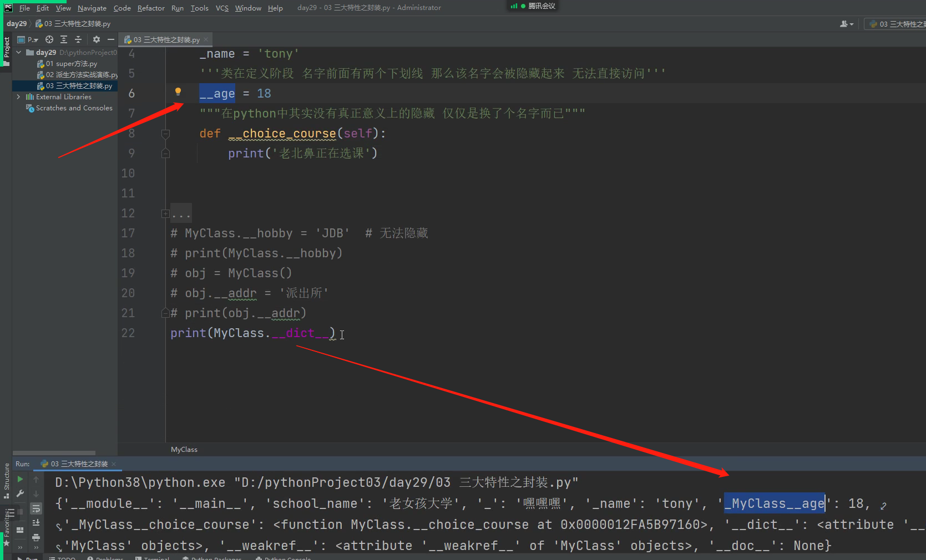The width and height of the screenshot is (926, 560).
Task: Show more actions in second Run toolbar column
Action: coord(36,547)
